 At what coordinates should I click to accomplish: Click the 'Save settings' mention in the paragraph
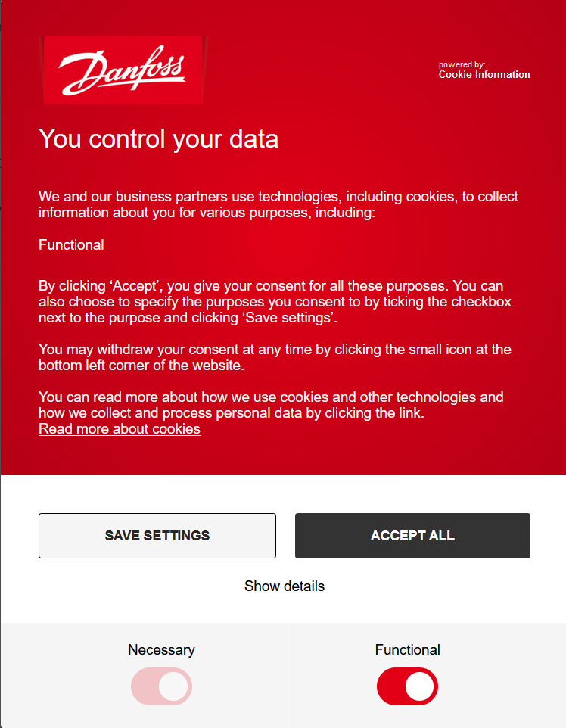[289, 318]
